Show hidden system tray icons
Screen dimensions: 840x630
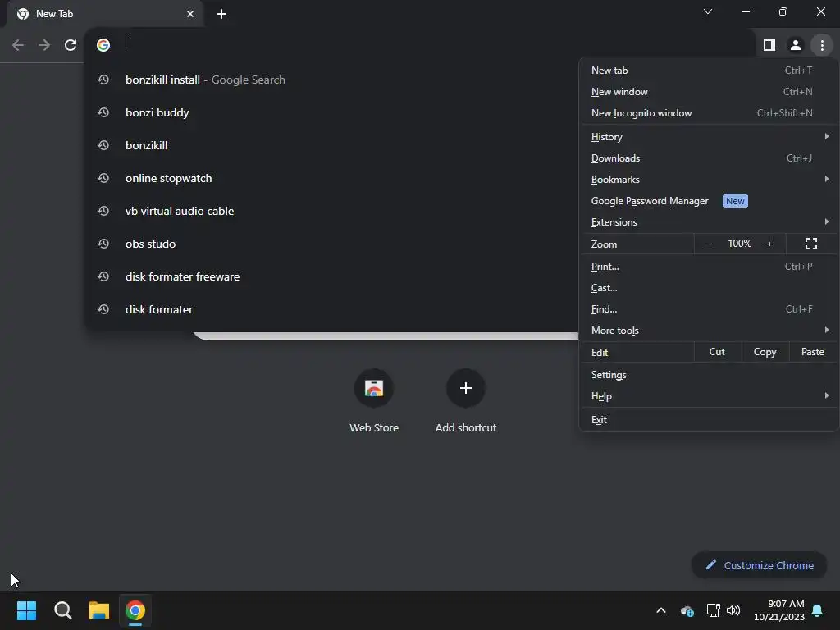[x=661, y=610]
